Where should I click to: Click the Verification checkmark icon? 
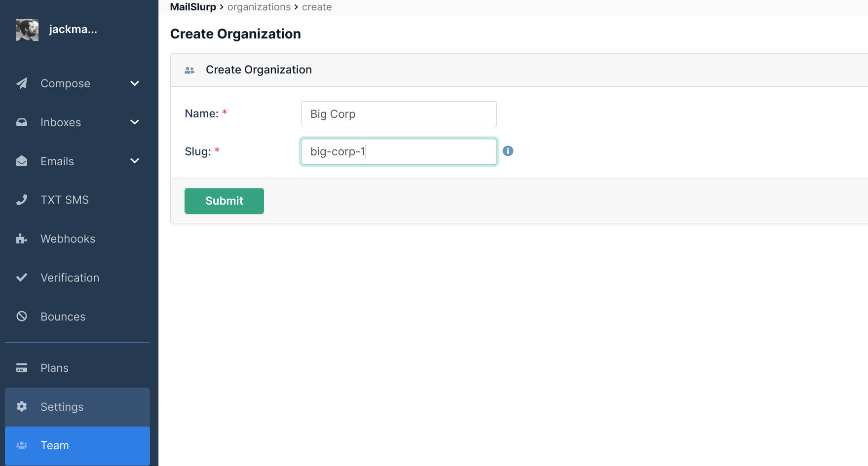tap(22, 277)
